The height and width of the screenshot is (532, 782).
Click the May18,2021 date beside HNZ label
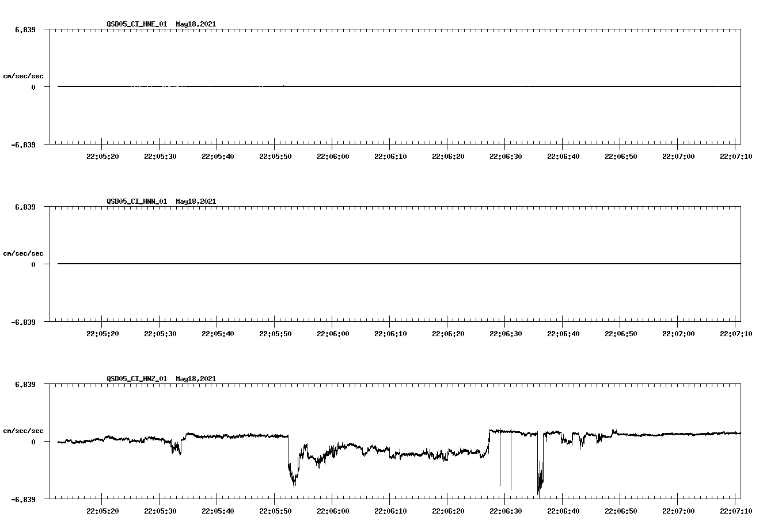coord(195,379)
